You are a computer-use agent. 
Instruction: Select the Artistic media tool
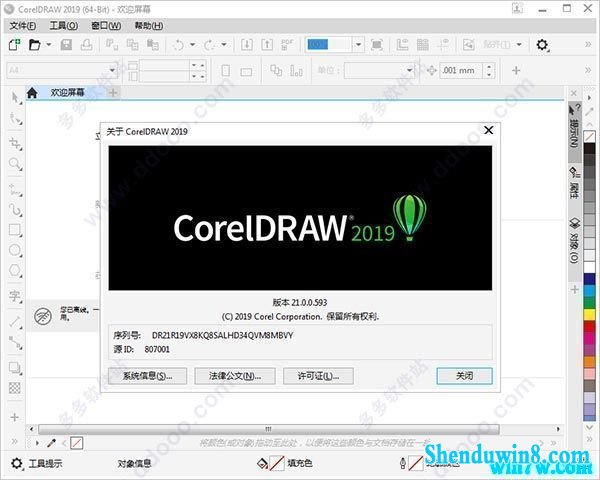click(15, 210)
